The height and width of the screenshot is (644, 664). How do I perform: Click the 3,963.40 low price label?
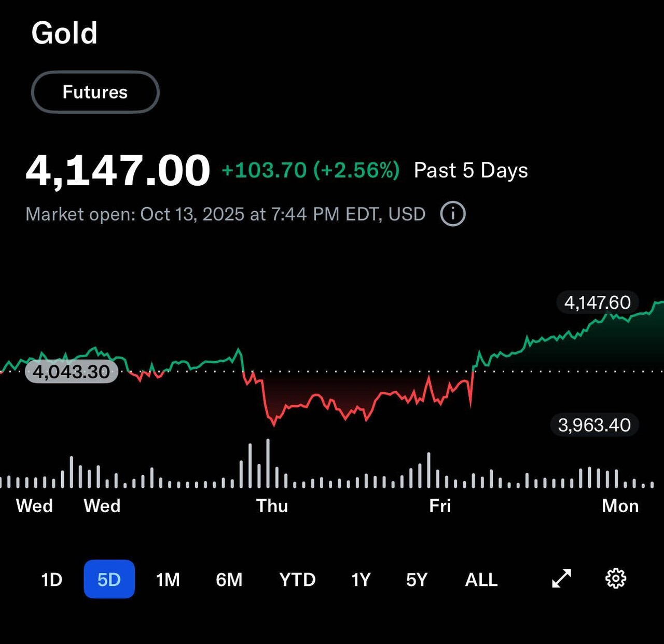pyautogui.click(x=594, y=425)
